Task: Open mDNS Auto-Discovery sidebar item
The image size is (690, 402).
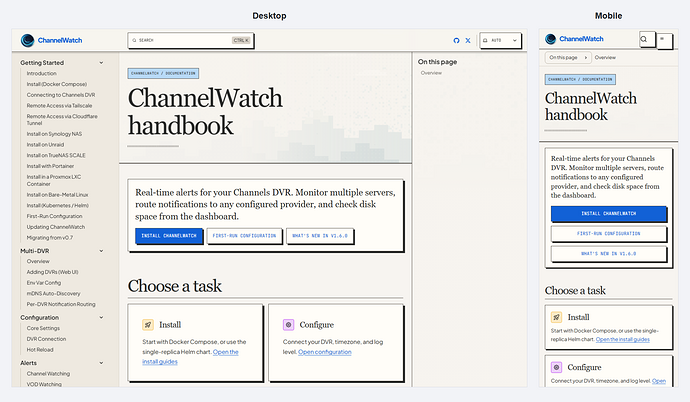Action: 53,294
